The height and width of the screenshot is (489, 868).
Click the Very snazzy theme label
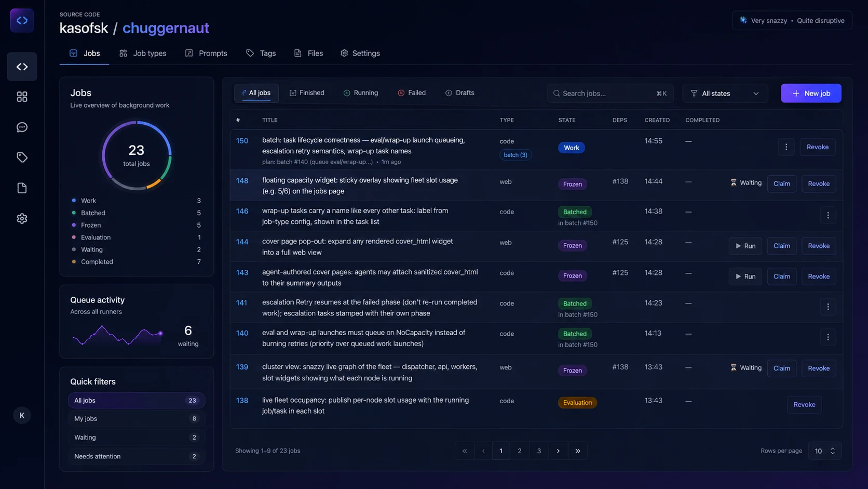pyautogui.click(x=769, y=21)
